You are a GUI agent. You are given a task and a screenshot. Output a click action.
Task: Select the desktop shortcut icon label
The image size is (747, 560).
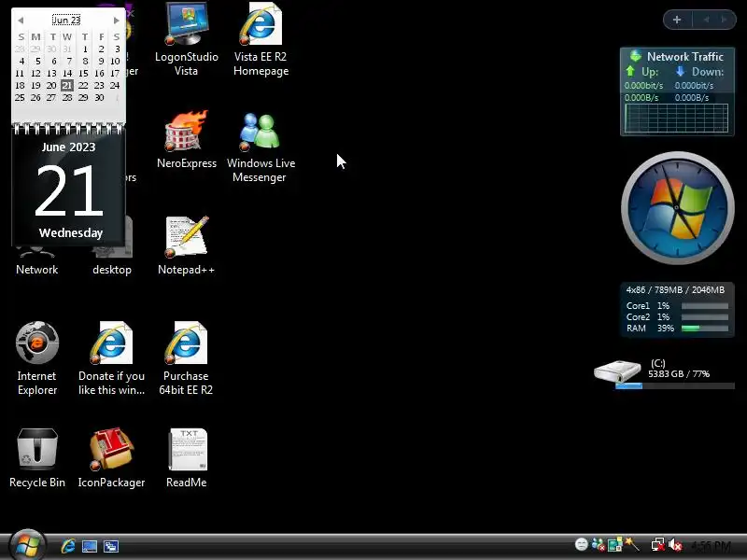click(112, 270)
